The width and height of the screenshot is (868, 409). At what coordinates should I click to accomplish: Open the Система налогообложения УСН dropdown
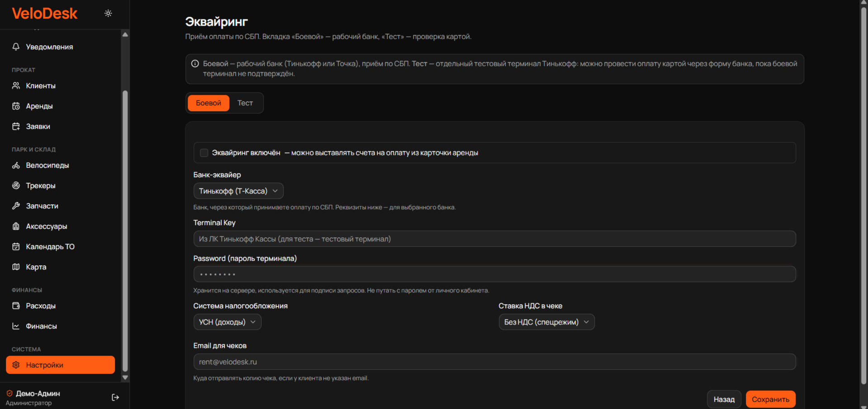click(x=228, y=322)
